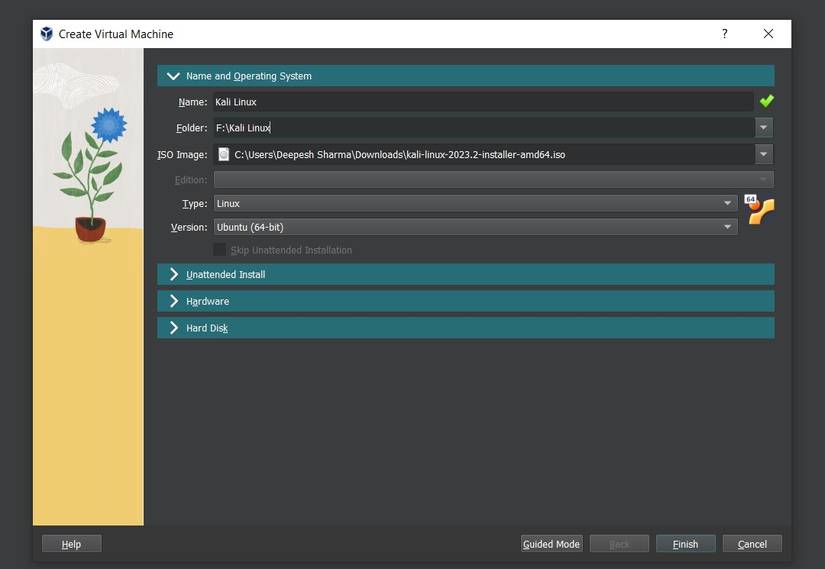
Task: Click the VirtualBox logo in title bar
Action: click(x=46, y=34)
